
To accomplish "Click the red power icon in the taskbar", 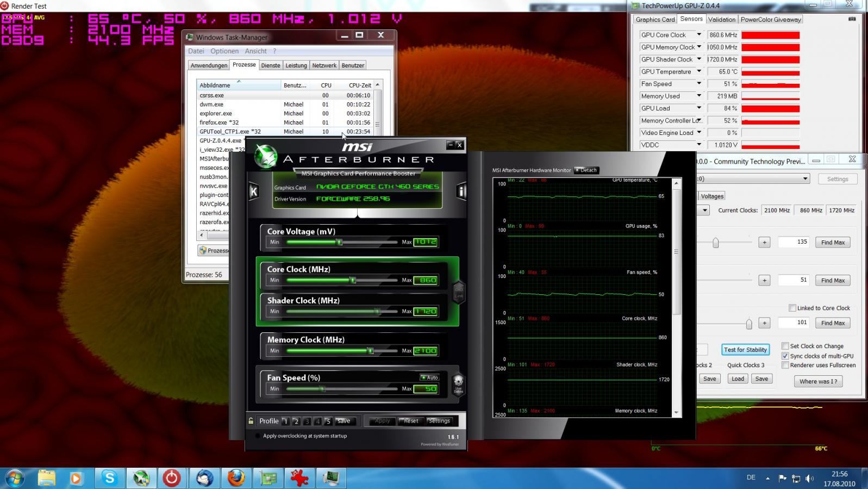I will (x=172, y=478).
